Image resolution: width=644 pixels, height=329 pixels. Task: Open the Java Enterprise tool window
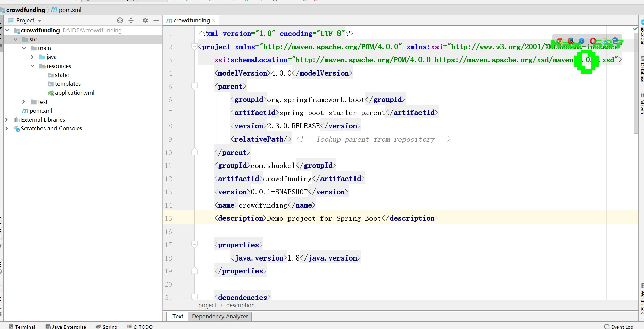pos(66,326)
